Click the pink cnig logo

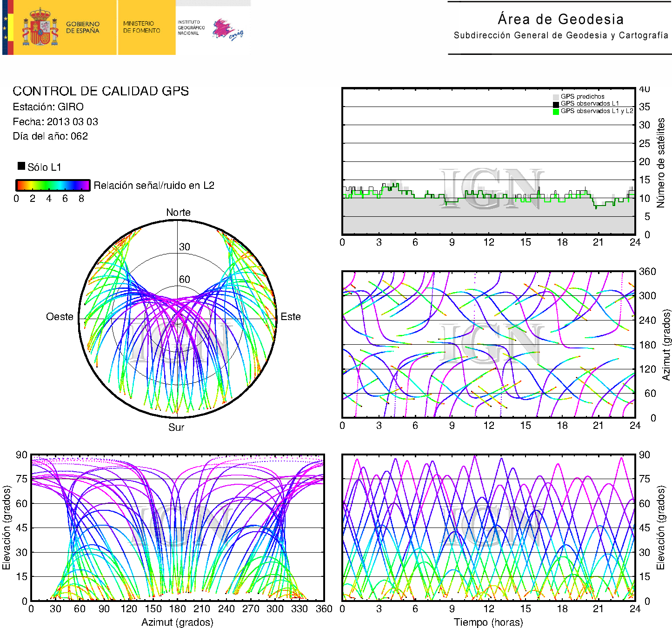pos(227,29)
